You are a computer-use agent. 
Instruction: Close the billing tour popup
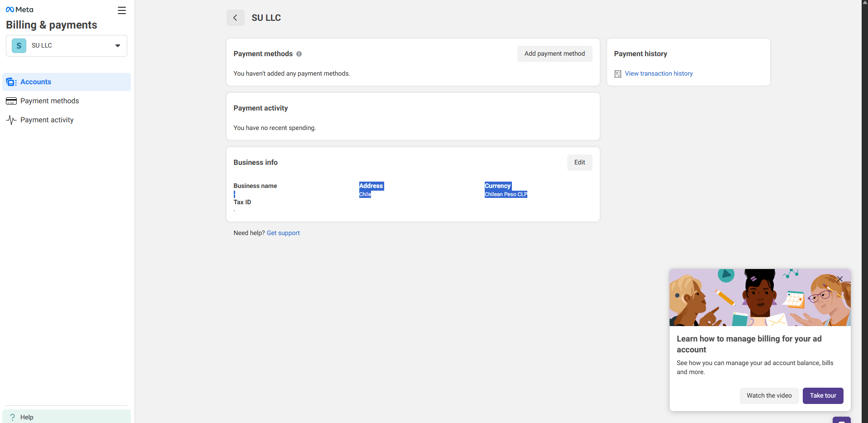tap(839, 279)
